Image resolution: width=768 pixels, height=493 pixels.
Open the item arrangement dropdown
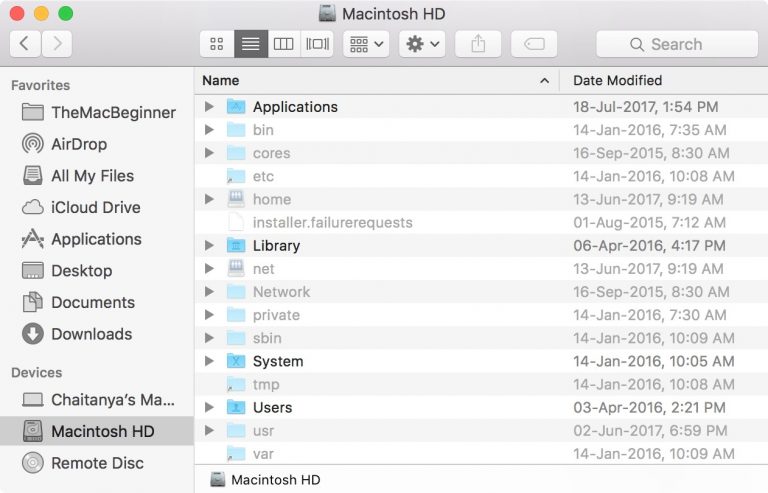click(x=366, y=44)
